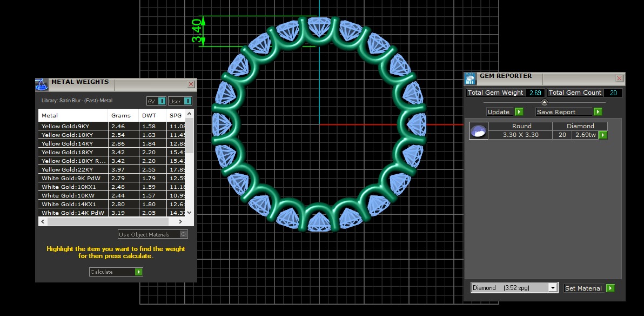Click the Grams column header
This screenshot has height=316, width=644.
coord(123,116)
